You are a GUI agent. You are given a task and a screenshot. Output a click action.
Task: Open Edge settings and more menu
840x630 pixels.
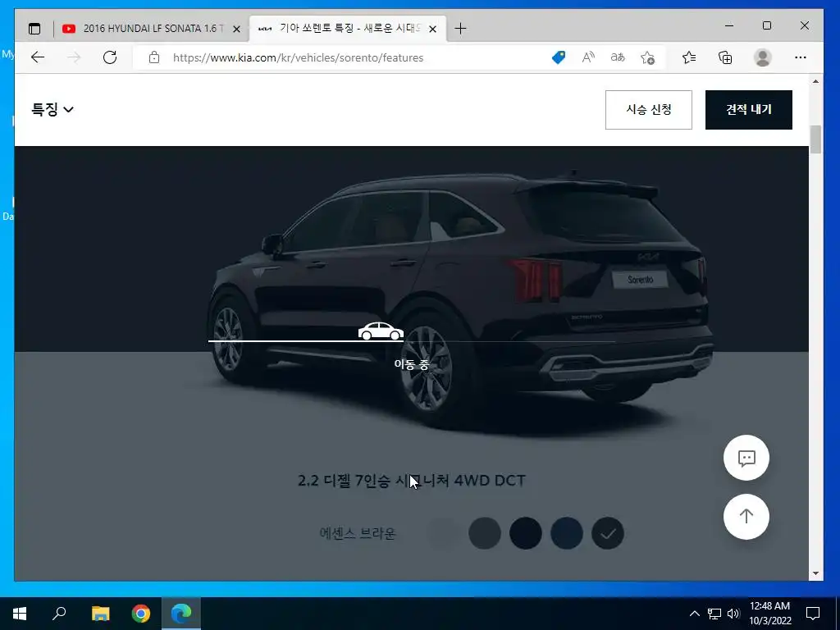pyautogui.click(x=801, y=57)
